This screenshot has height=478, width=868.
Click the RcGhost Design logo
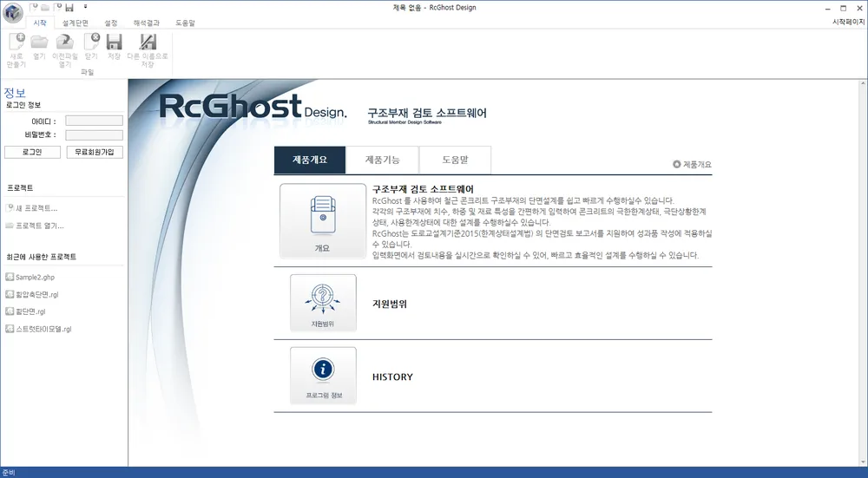pos(253,107)
